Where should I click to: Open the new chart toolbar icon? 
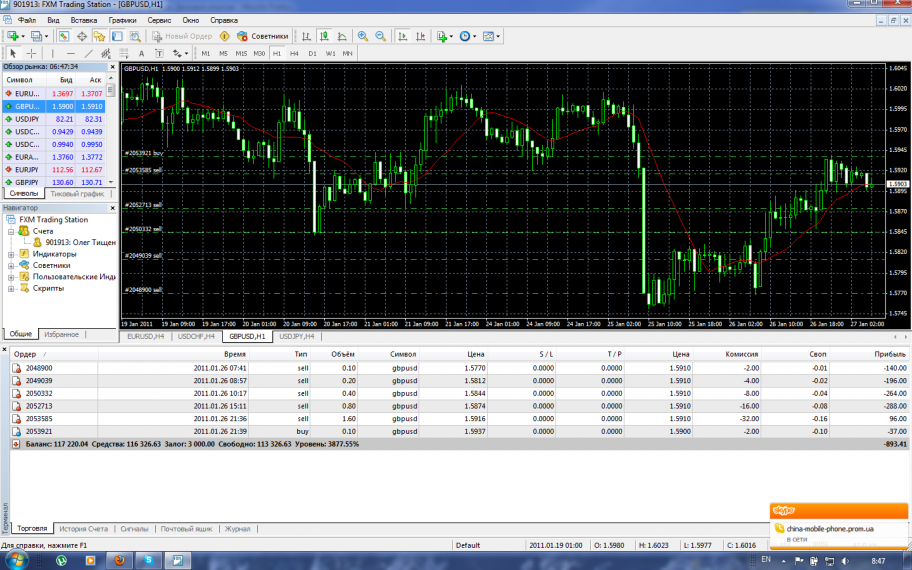[x=15, y=36]
